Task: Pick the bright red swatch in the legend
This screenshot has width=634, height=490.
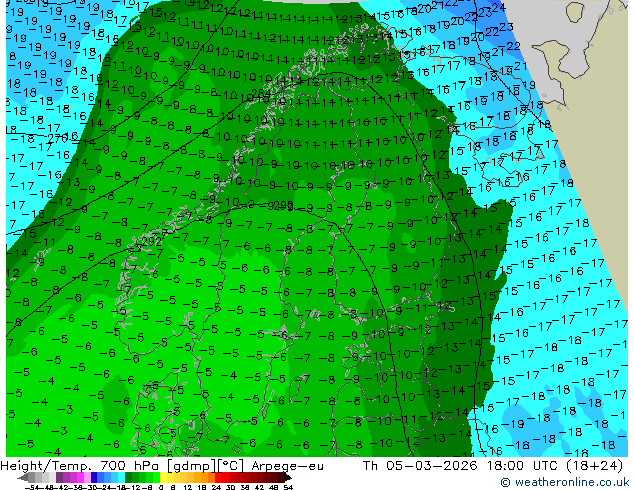Action: coord(218,478)
